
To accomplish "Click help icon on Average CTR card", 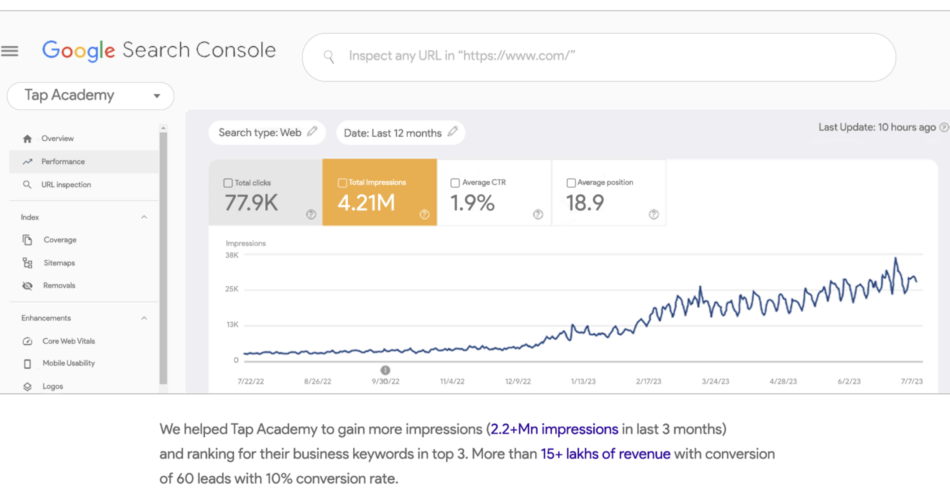I will (x=538, y=214).
